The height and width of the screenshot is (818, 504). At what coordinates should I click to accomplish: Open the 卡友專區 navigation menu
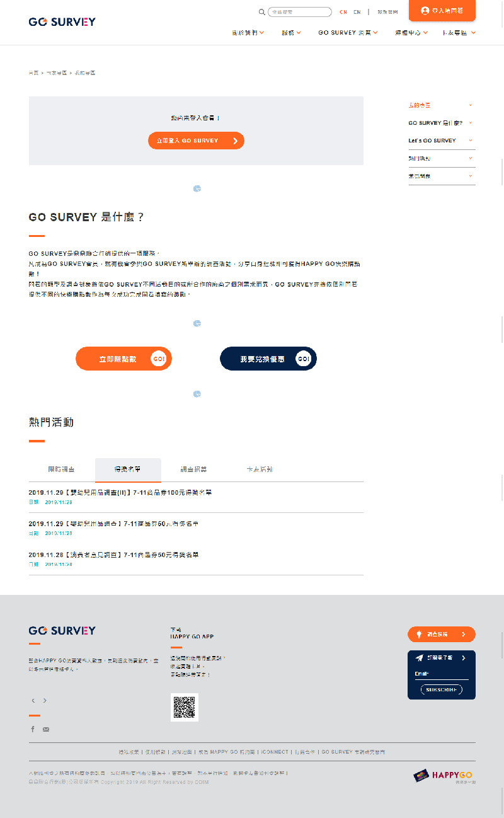click(455, 32)
